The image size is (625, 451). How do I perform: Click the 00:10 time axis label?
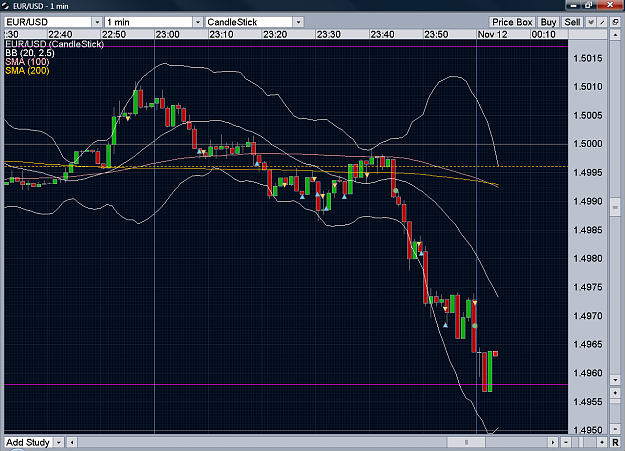[543, 34]
